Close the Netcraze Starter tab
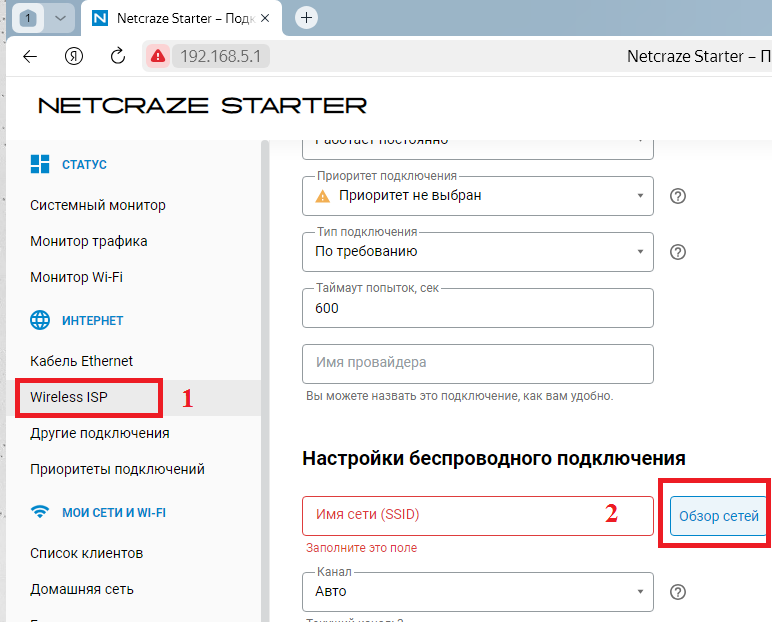The width and height of the screenshot is (772, 622). [x=265, y=18]
